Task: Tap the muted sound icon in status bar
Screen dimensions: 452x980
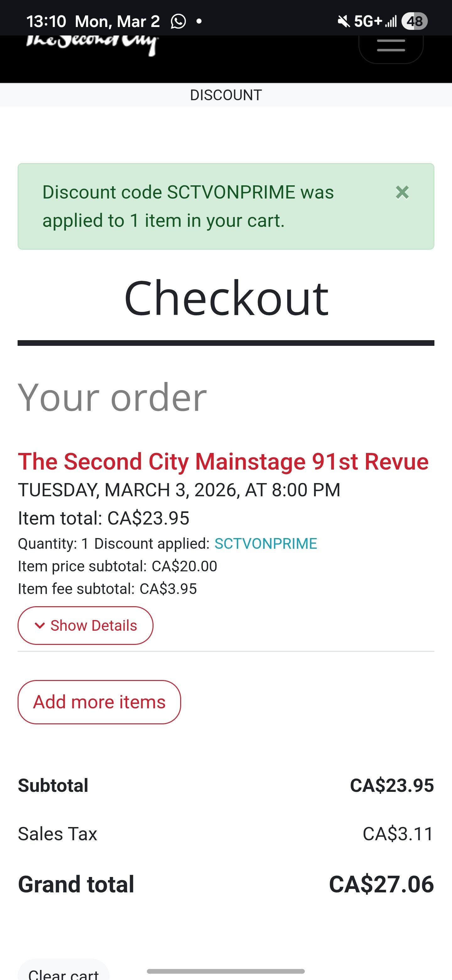Action: tap(343, 21)
